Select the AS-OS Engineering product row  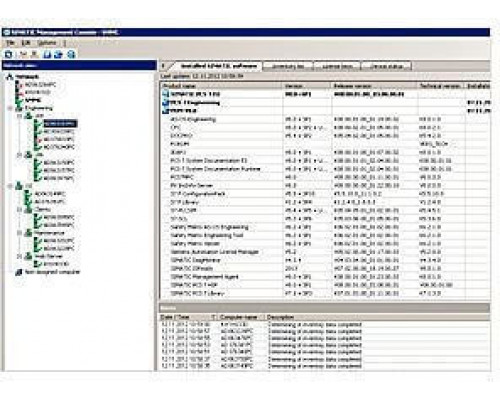[325, 119]
